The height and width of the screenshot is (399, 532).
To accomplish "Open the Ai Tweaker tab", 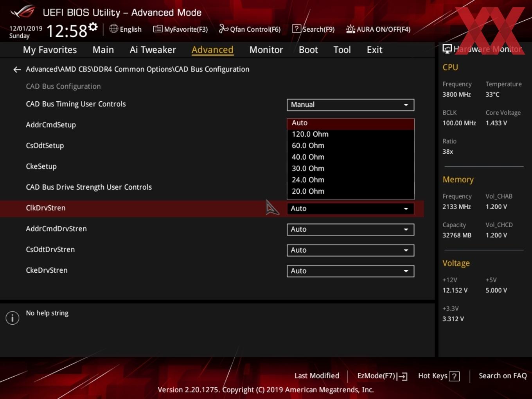I will point(153,50).
